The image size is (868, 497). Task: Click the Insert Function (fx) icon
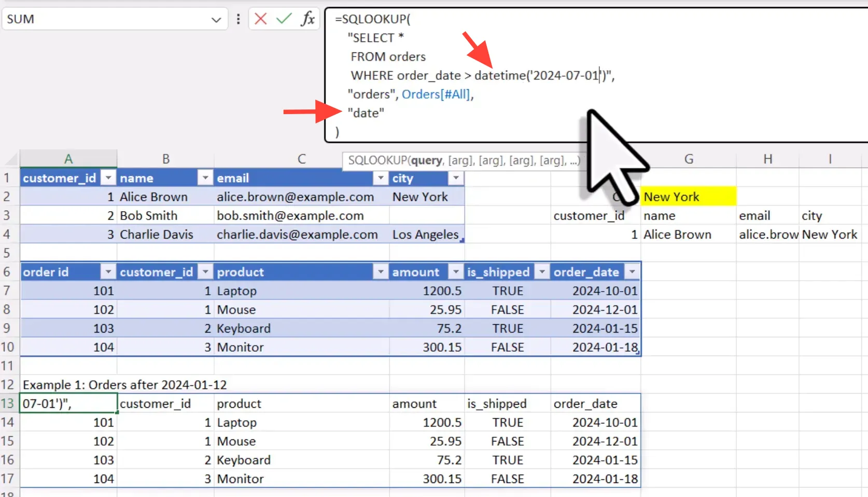tap(307, 19)
